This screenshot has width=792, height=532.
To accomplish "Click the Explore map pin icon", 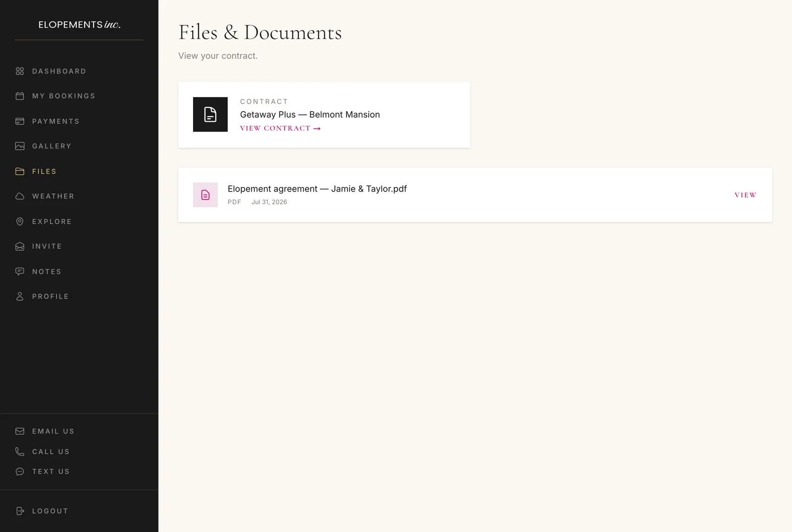I will [x=20, y=222].
